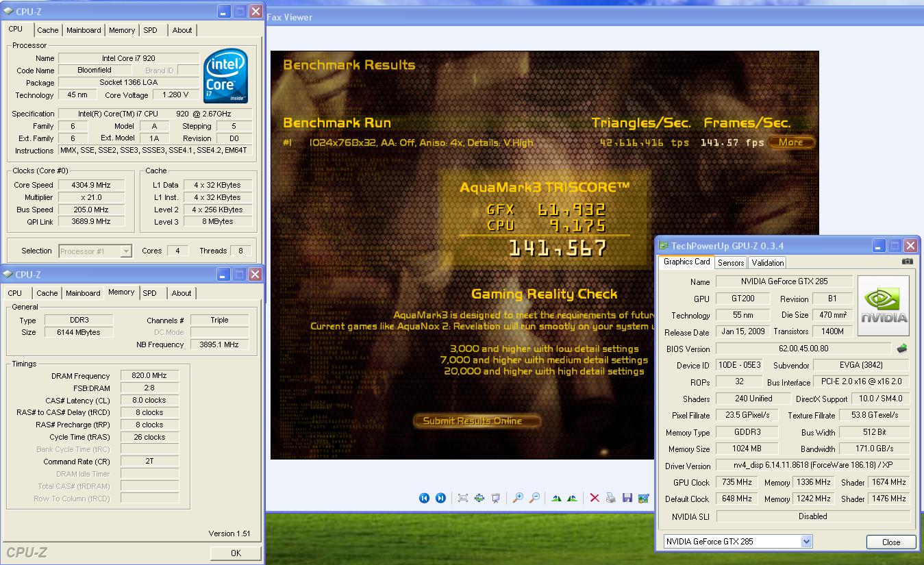Click the AquaMark3 total score 141,567
The image size is (924, 565).
click(557, 248)
